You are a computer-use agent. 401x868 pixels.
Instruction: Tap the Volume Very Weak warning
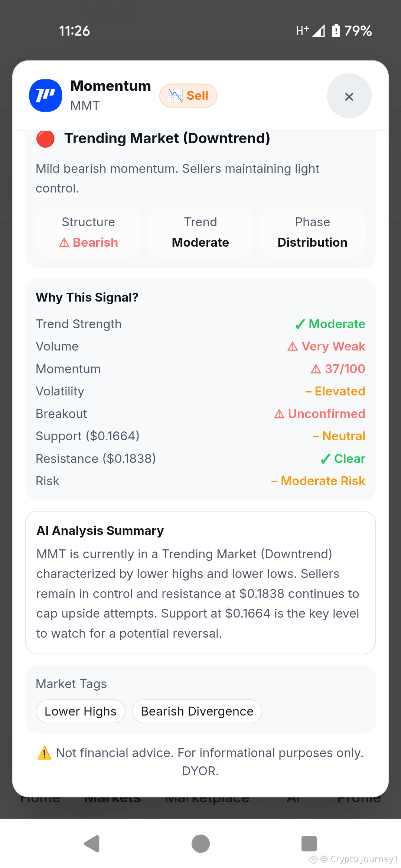[x=326, y=346]
